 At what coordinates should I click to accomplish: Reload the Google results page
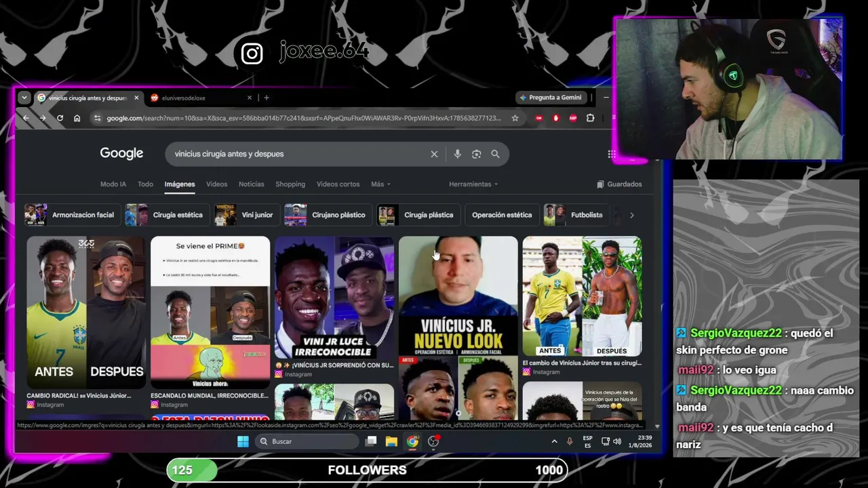pos(60,118)
